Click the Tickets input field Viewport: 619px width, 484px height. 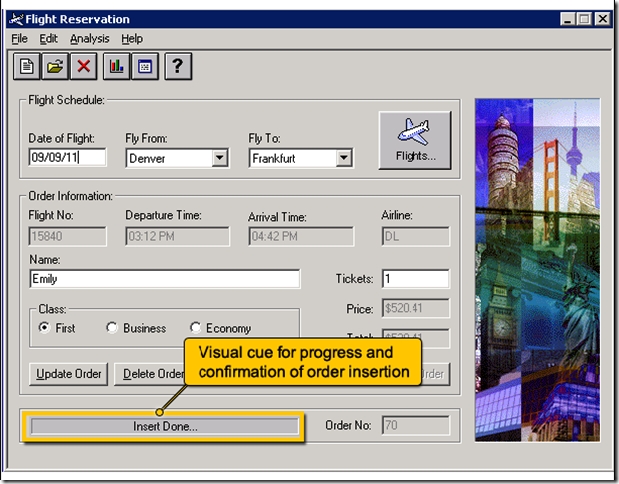[415, 279]
